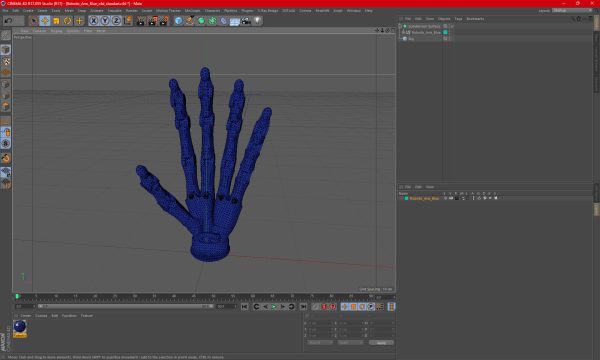Click the Play Forwards button
Screen dimensions: 600x360
click(274, 306)
